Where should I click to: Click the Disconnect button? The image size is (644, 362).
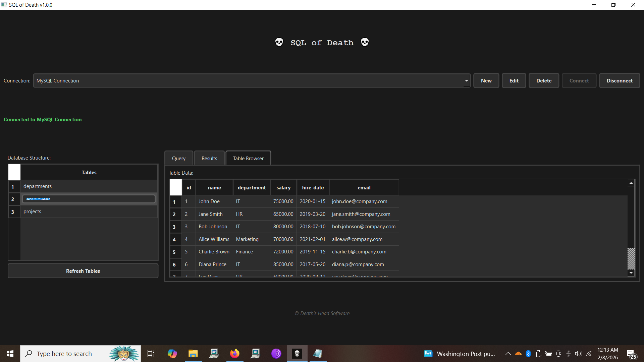click(x=619, y=81)
